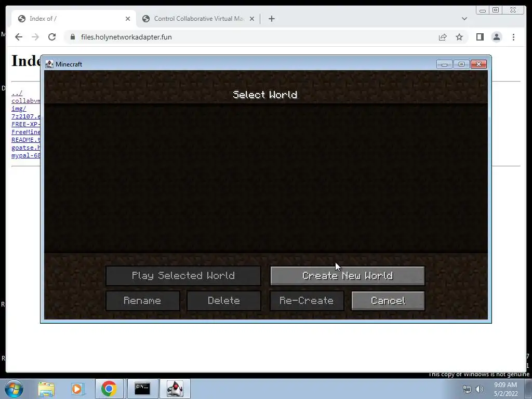Open the FREE-XP file link

[26, 124]
